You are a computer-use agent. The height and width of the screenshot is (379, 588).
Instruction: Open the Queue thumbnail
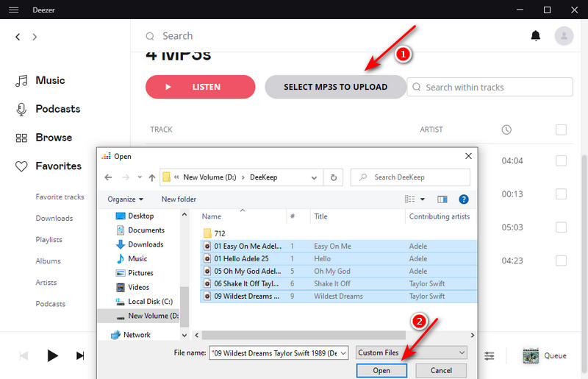(x=531, y=355)
